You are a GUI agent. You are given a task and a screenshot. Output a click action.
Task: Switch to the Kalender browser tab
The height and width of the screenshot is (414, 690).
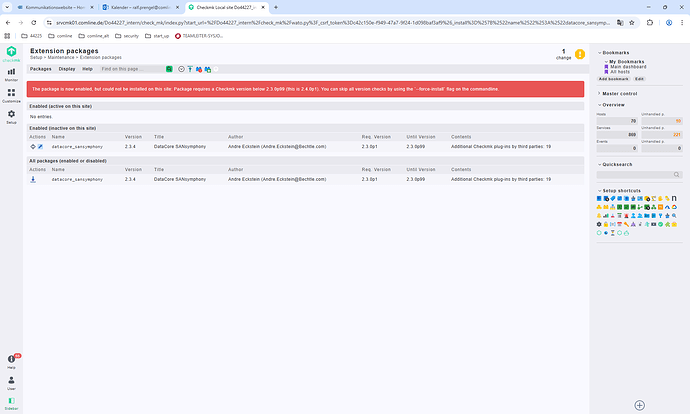[141, 7]
